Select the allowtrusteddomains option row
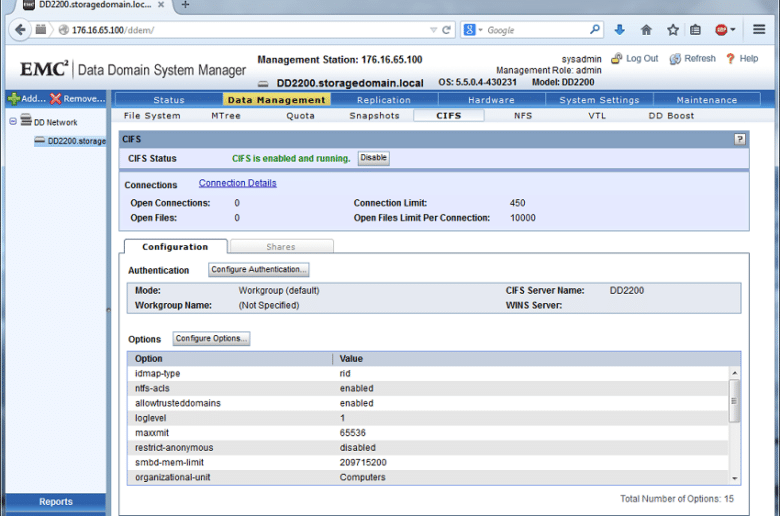 click(x=428, y=403)
